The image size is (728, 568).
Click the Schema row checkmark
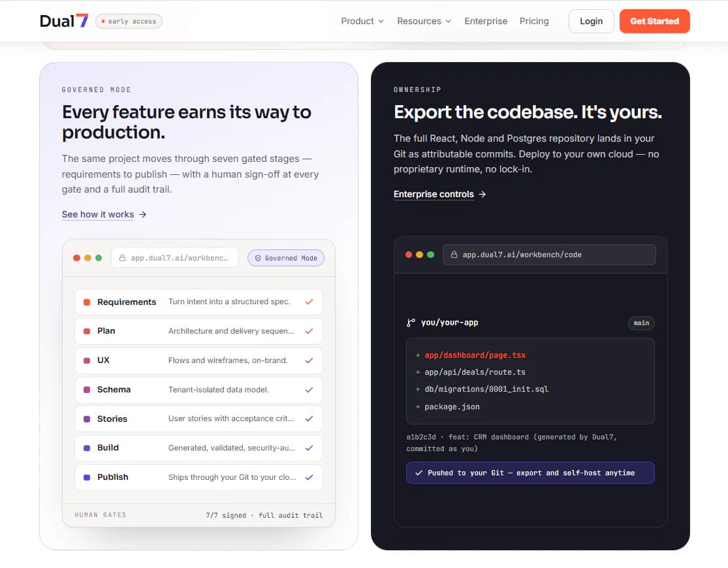309,390
